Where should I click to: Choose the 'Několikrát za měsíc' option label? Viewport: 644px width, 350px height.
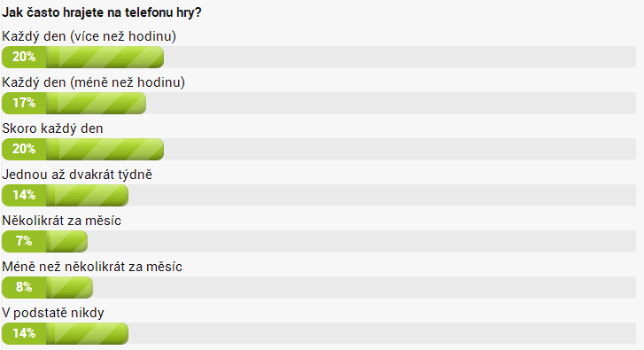[61, 221]
